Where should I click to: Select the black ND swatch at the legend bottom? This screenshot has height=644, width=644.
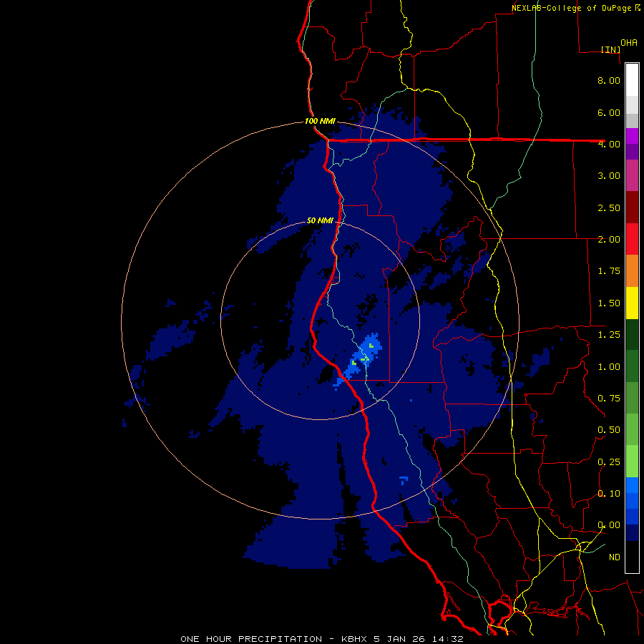click(x=632, y=557)
